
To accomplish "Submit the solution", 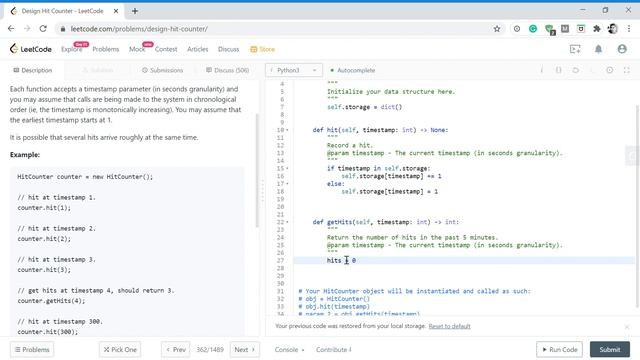I will (x=610, y=349).
